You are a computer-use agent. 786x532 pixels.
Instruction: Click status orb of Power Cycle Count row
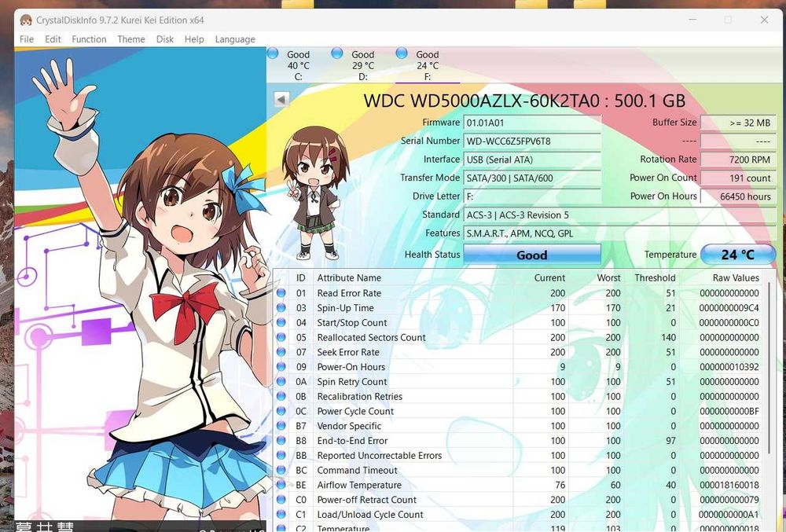click(x=281, y=411)
